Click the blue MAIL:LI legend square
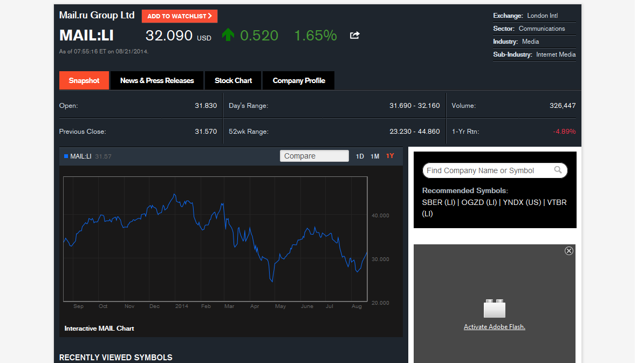The width and height of the screenshot is (644, 363). click(66, 156)
